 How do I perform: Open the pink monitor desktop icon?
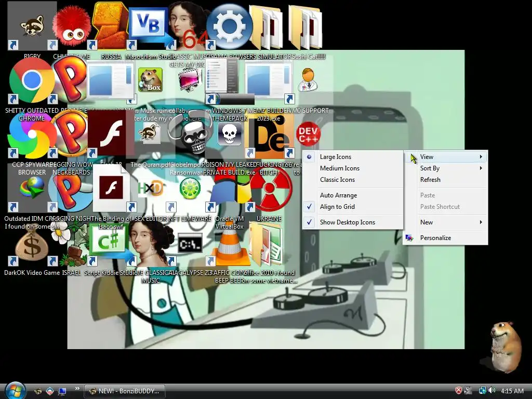190,79
